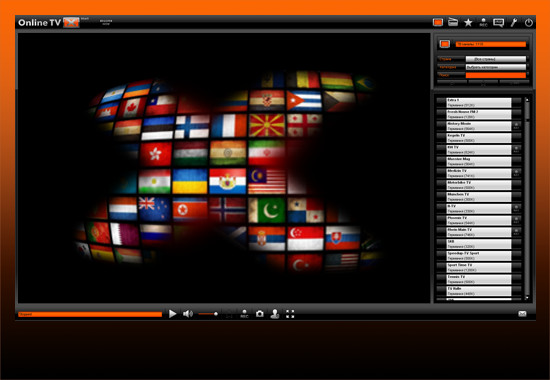
Task: Select the TV Halle channel
Action: pyautogui.click(x=479, y=291)
